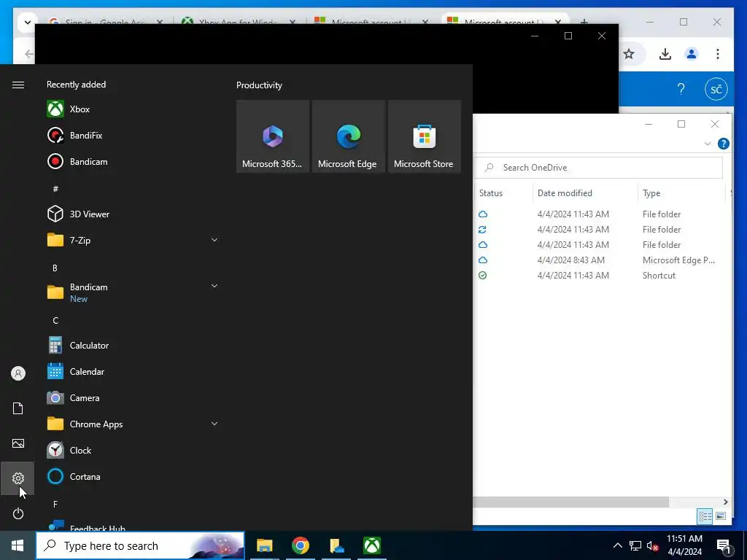The width and height of the screenshot is (747, 560).
Task: Switch to Chrome on the taskbar
Action: tap(301, 545)
